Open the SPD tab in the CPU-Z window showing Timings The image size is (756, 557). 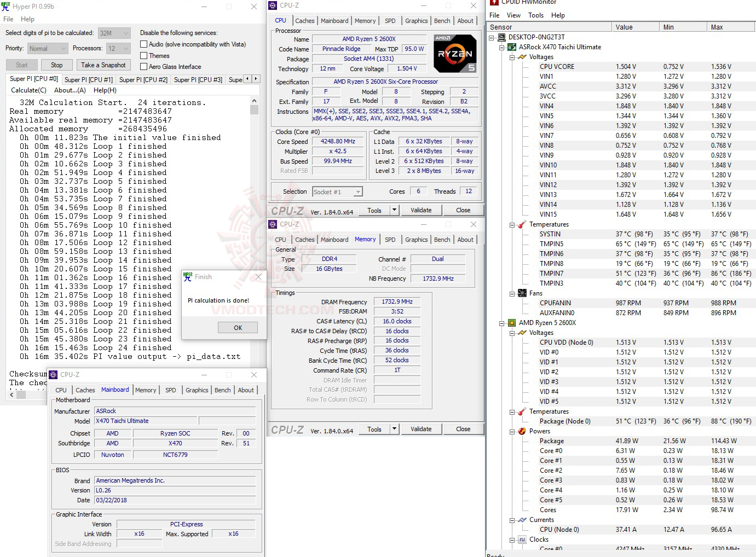pyautogui.click(x=390, y=240)
